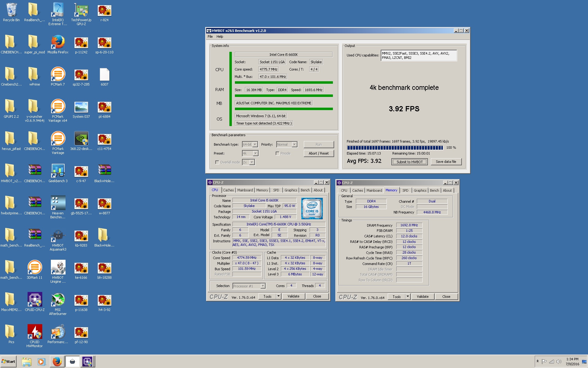Viewport: 588px width, 368px height.
Task: Open CPUID CPU-Z desktop shortcut
Action: coord(35,302)
